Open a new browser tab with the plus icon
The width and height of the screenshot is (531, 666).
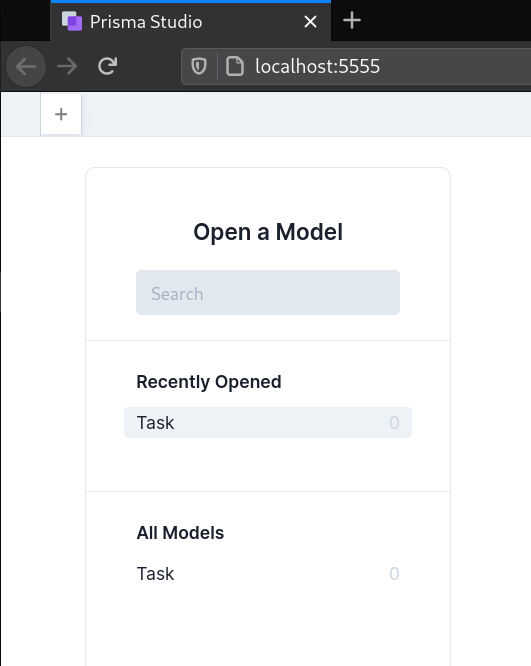coord(352,20)
